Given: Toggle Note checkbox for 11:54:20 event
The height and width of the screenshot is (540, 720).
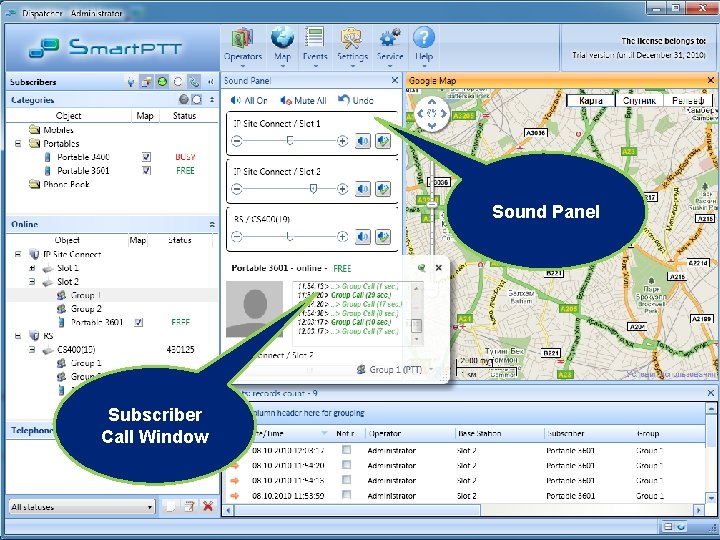Looking at the screenshot, I should 347,465.
